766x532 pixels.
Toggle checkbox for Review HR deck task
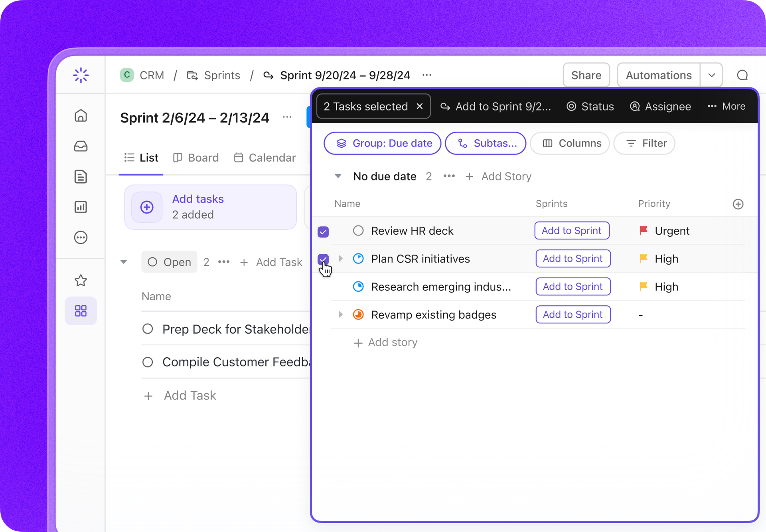(324, 231)
